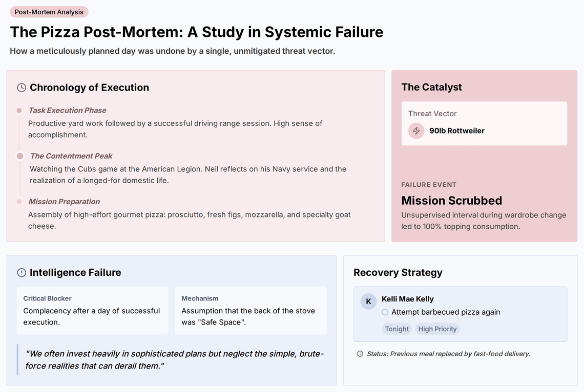Click the lightning bolt Threat Vector icon
This screenshot has width=584, height=392.
tap(416, 131)
